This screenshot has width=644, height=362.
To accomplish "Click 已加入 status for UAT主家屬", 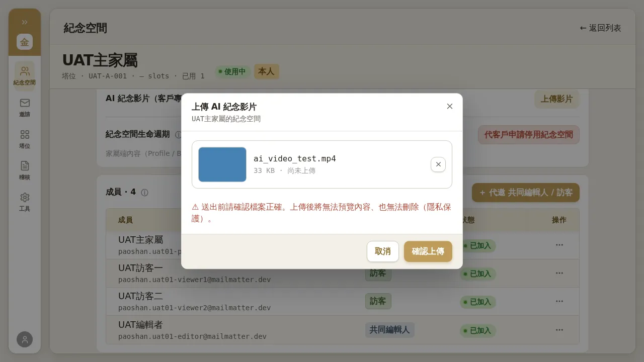I will [x=478, y=245].
